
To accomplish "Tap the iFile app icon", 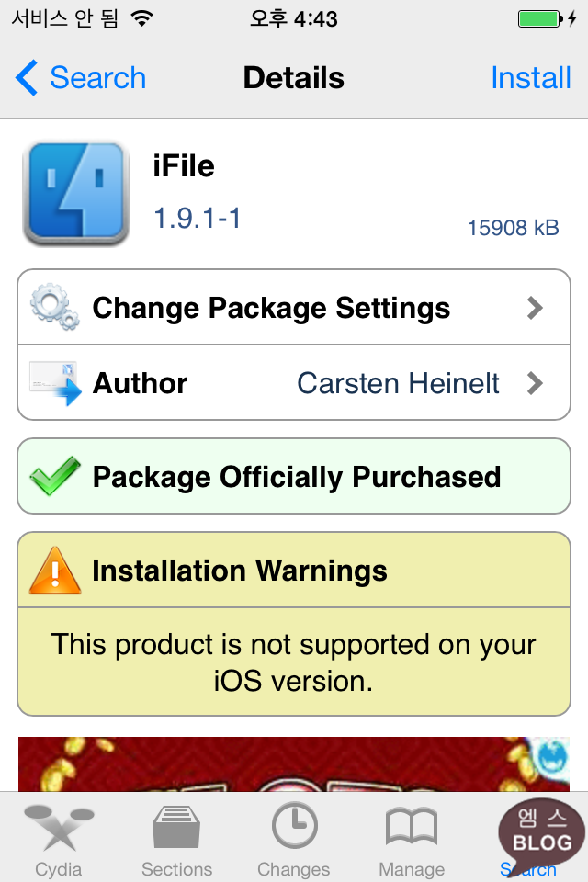I will click(75, 193).
